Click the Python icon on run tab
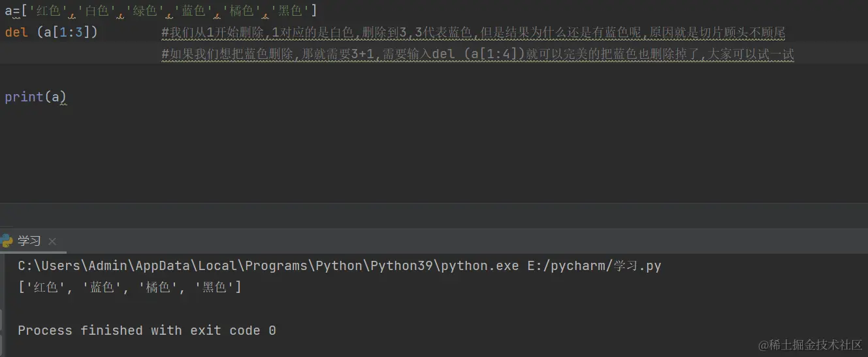868x357 pixels. click(7, 241)
